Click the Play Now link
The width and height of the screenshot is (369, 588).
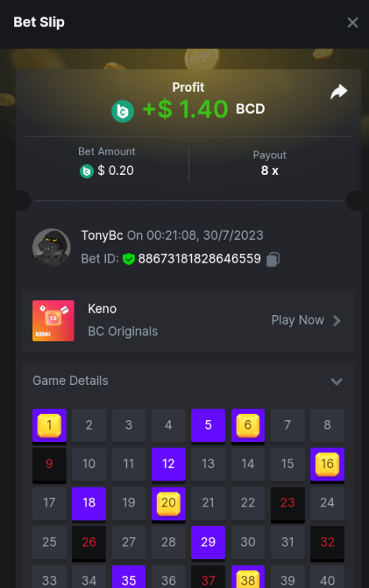point(298,320)
